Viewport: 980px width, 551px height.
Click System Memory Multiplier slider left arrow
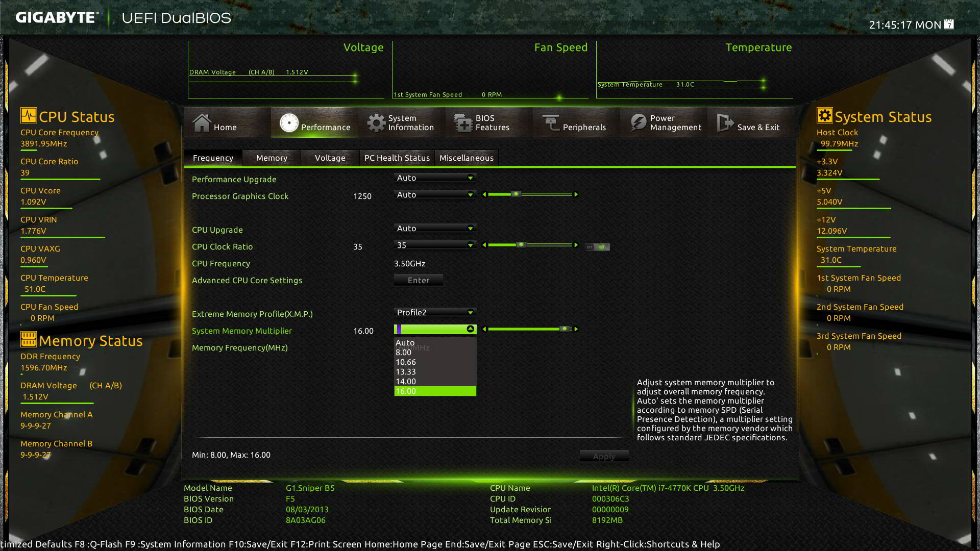click(x=484, y=329)
